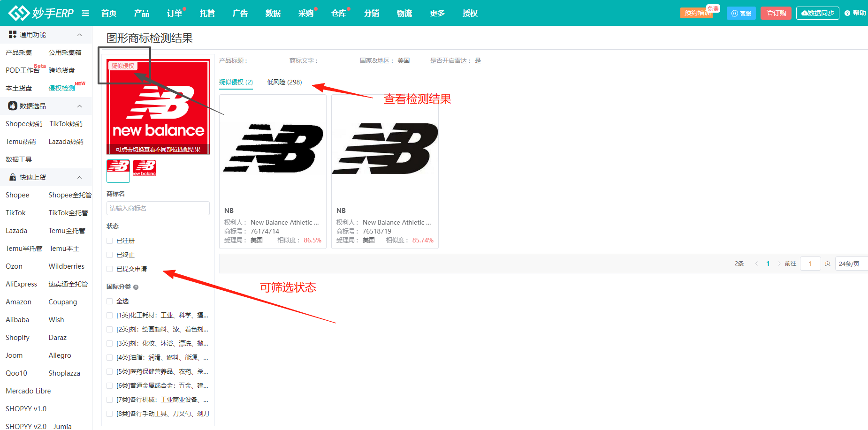This screenshot has height=430, width=868.
Task: Collapse the 快速上货 section
Action: click(80, 177)
